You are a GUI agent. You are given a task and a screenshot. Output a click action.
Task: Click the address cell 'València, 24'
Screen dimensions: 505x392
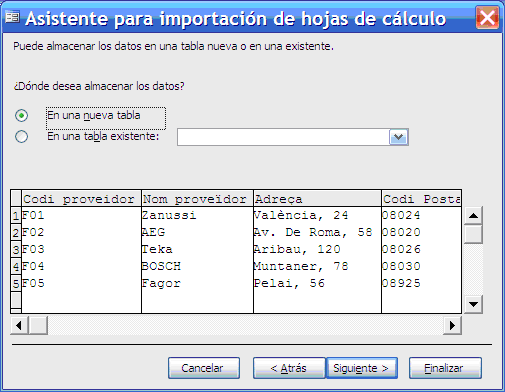(318, 215)
